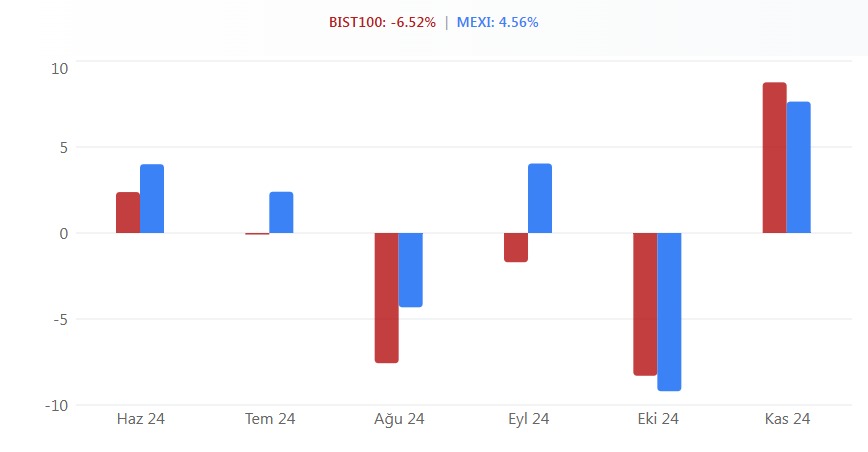Click the red BIST100 bar for Eki 24

tap(645, 303)
